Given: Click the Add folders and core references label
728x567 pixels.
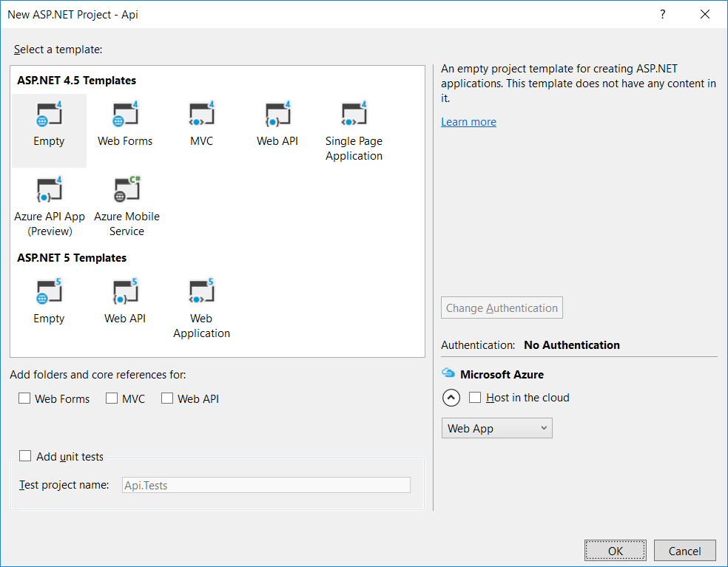Looking at the screenshot, I should (98, 375).
